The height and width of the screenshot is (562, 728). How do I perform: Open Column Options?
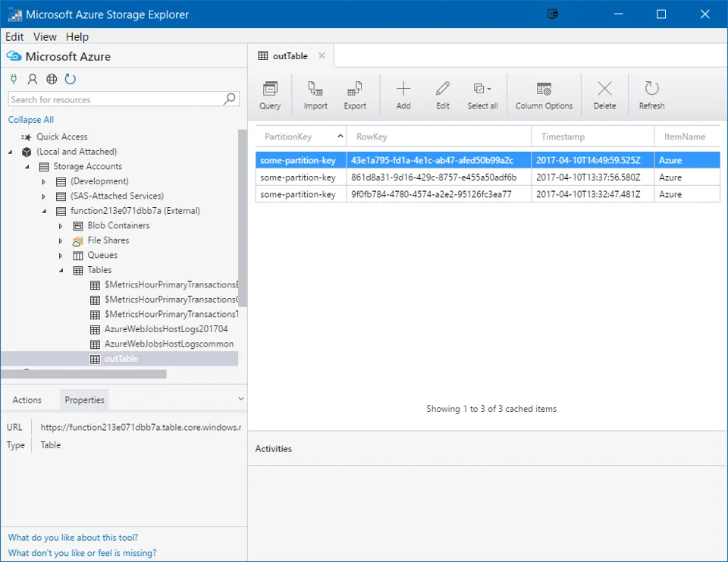coord(544,96)
